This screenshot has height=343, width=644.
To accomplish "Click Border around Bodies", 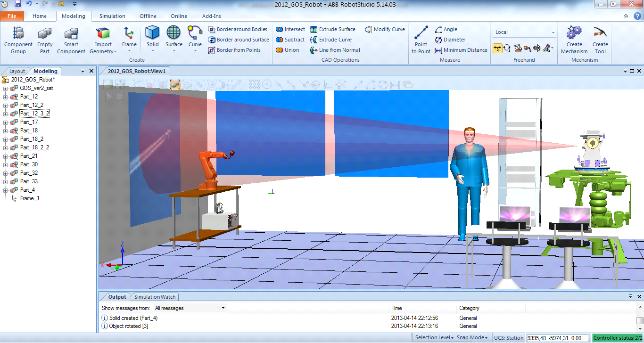I will pos(238,29).
